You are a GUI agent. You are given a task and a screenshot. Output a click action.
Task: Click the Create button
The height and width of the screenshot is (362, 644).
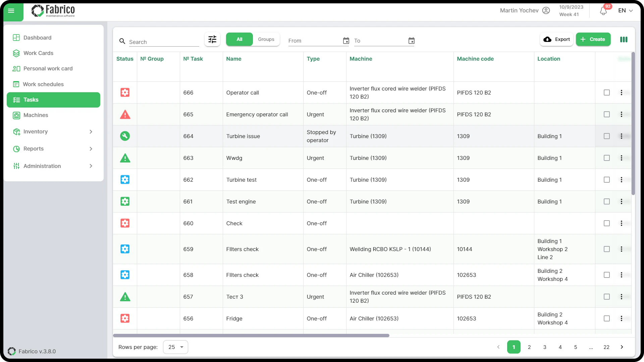coord(593,39)
